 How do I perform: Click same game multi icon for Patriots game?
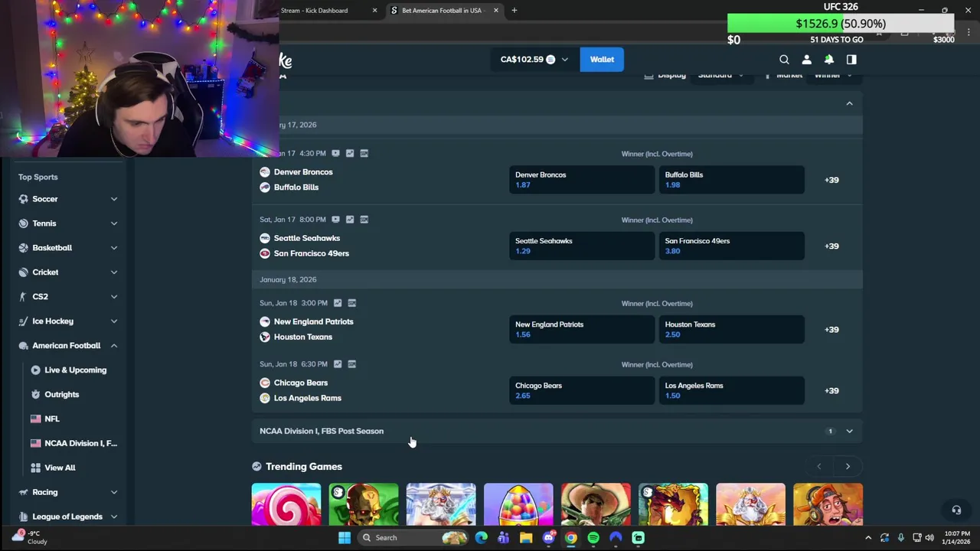click(x=351, y=302)
